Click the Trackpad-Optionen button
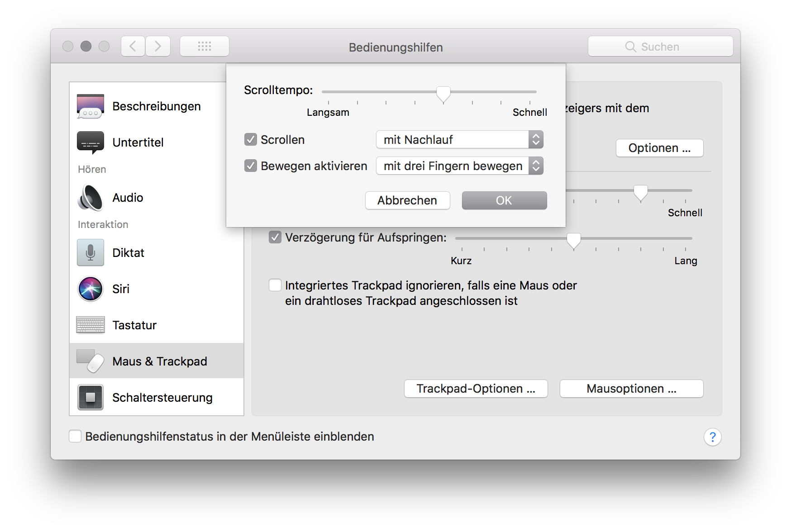791x532 pixels. pos(476,388)
